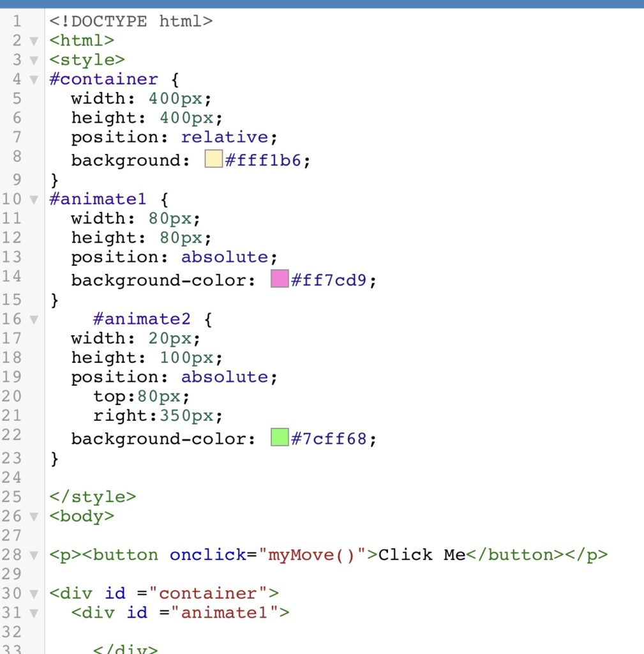Click background-color property on line 14
Image resolution: width=644 pixels, height=654 pixels.
[x=158, y=281]
